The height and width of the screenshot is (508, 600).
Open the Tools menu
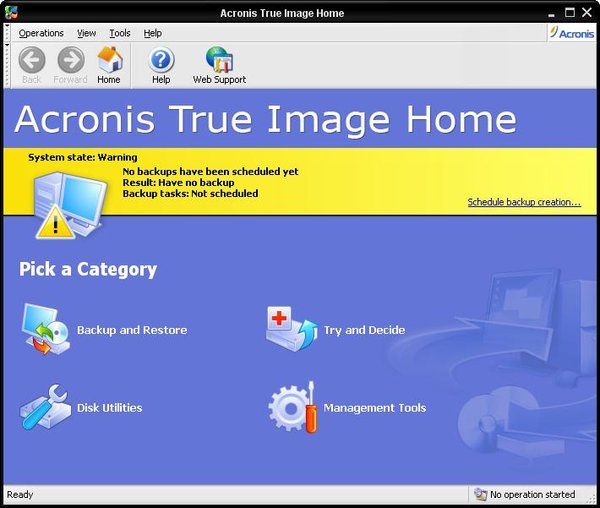coord(120,33)
